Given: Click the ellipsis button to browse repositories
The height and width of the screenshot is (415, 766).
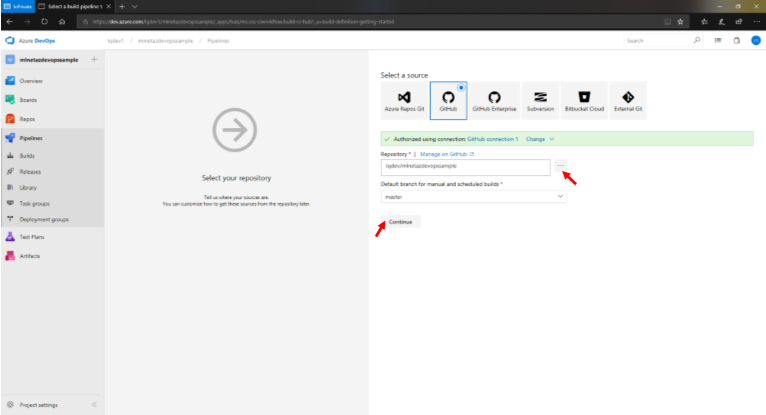Looking at the screenshot, I should (561, 166).
